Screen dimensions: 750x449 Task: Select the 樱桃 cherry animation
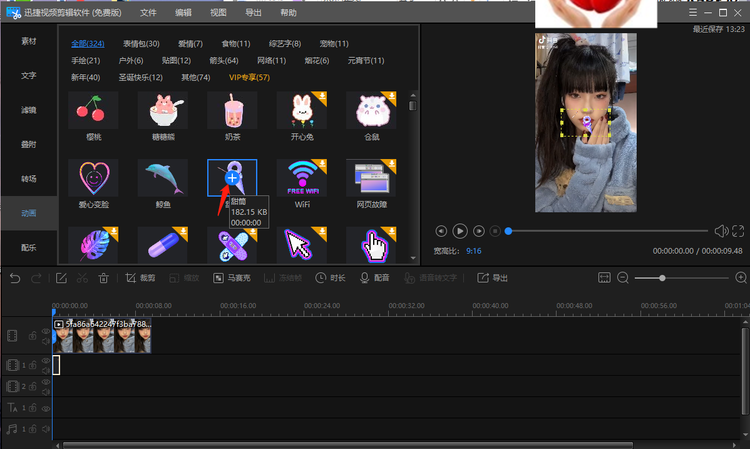tap(93, 110)
